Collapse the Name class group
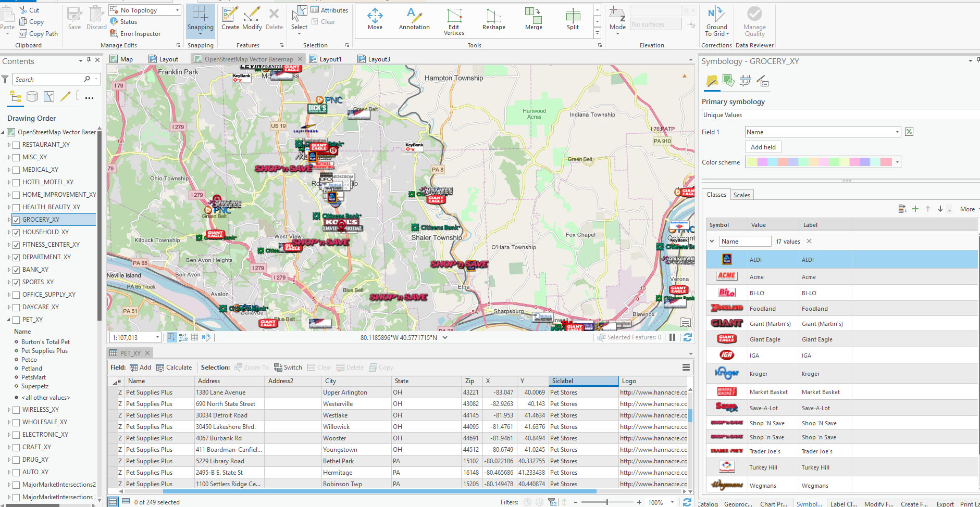Viewport: 980px width, 507px height. [x=712, y=241]
